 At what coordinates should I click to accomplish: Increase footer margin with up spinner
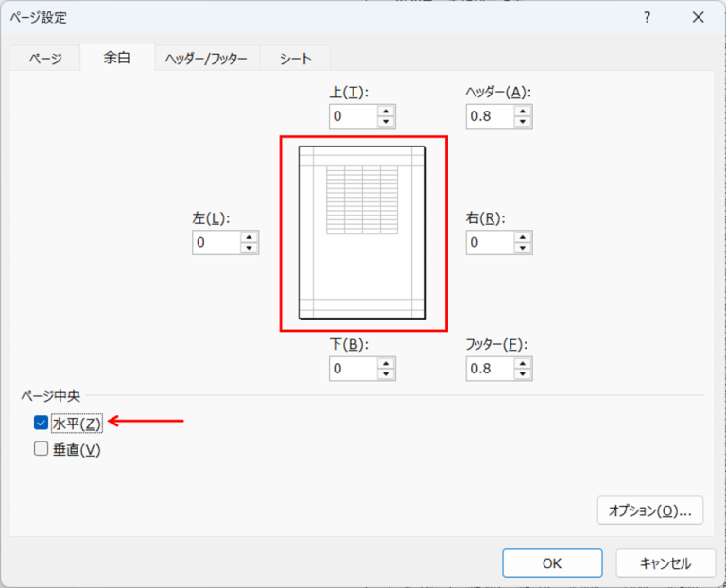(523, 363)
